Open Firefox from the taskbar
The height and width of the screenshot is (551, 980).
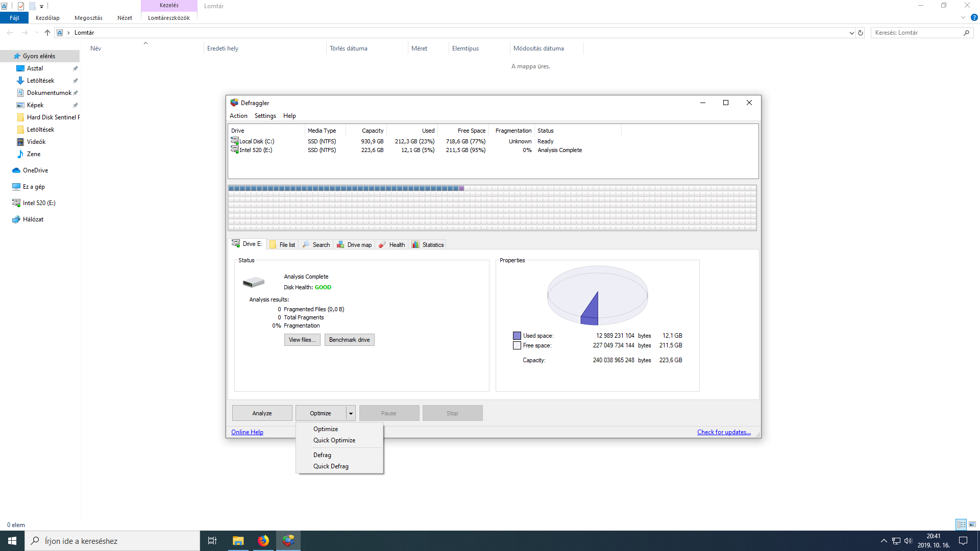click(263, 541)
